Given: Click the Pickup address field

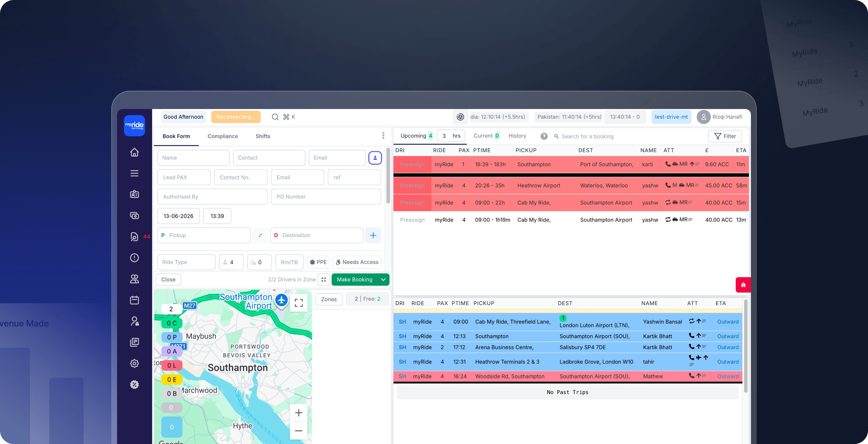Looking at the screenshot, I should tap(204, 235).
